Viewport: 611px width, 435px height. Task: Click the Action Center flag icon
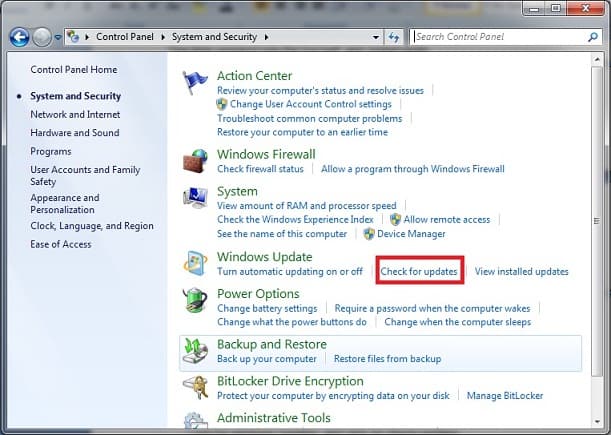[x=195, y=82]
